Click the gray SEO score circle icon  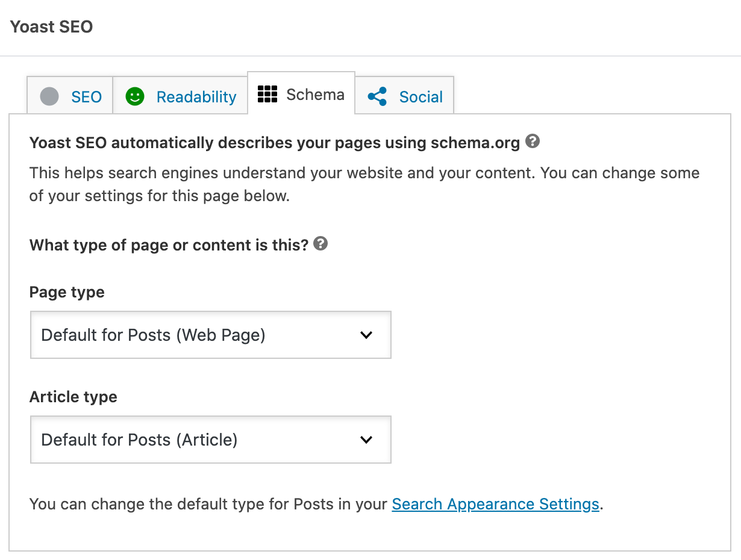pyautogui.click(x=49, y=96)
